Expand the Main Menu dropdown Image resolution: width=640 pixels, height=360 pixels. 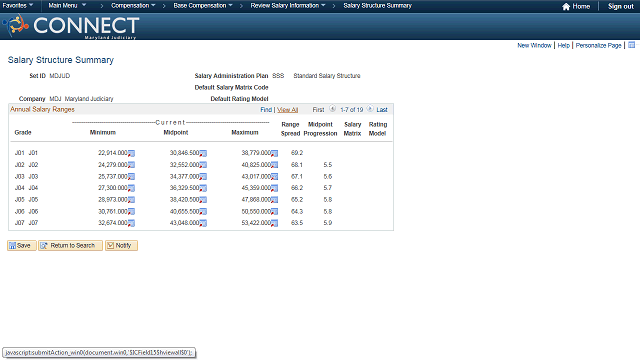pyautogui.click(x=67, y=6)
